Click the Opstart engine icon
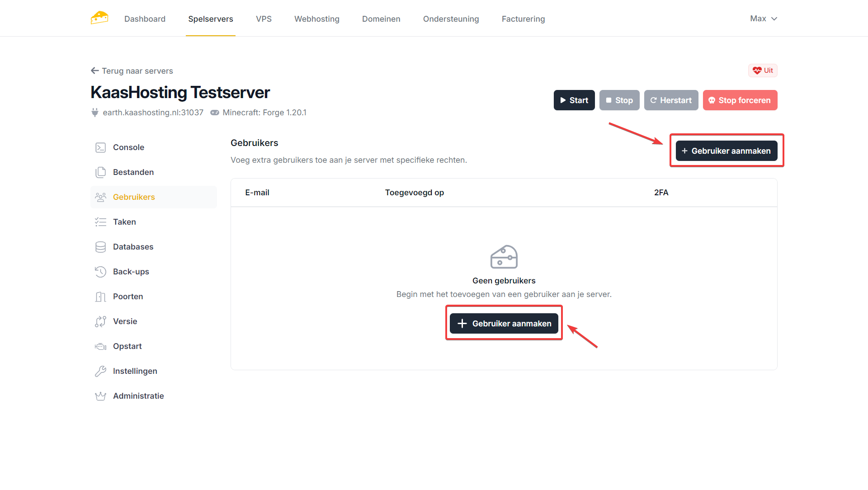This screenshot has width=868, height=490. pyautogui.click(x=100, y=346)
